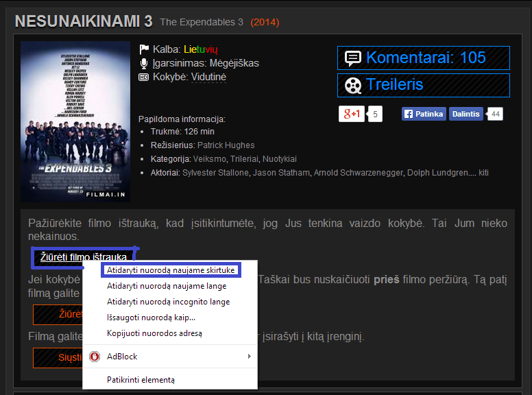Open the Trileriai category link

[244, 159]
